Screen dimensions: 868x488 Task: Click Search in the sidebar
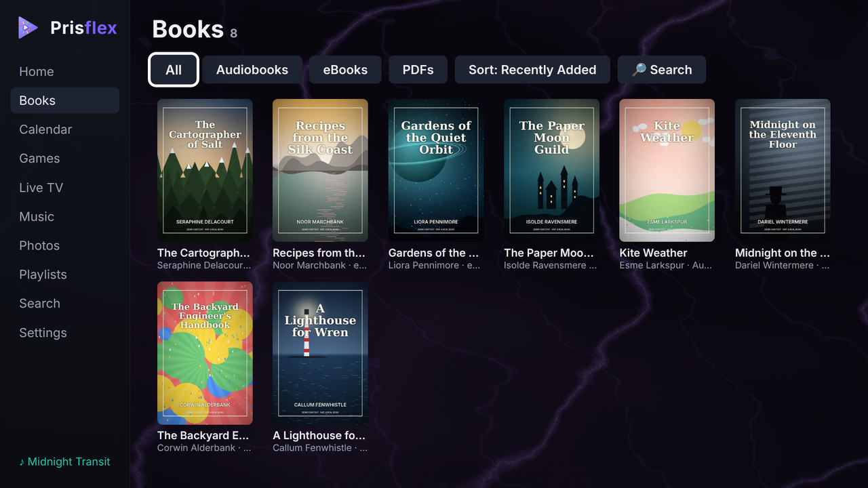click(x=64, y=304)
